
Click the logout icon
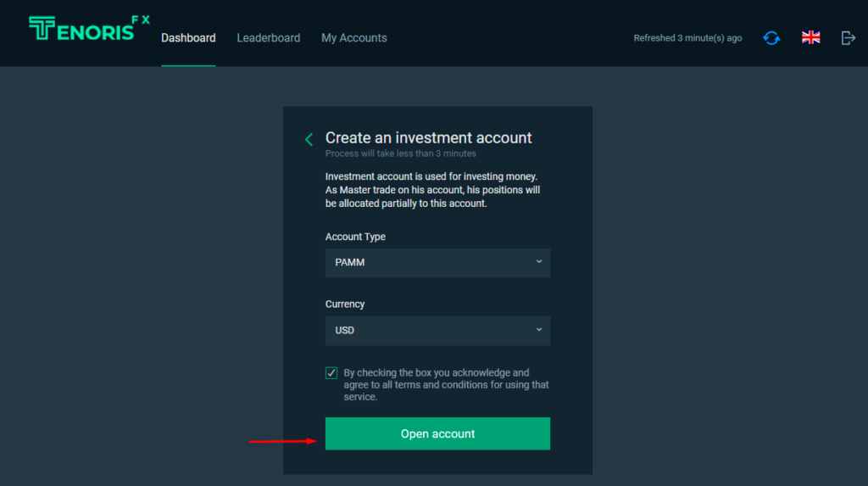848,37
